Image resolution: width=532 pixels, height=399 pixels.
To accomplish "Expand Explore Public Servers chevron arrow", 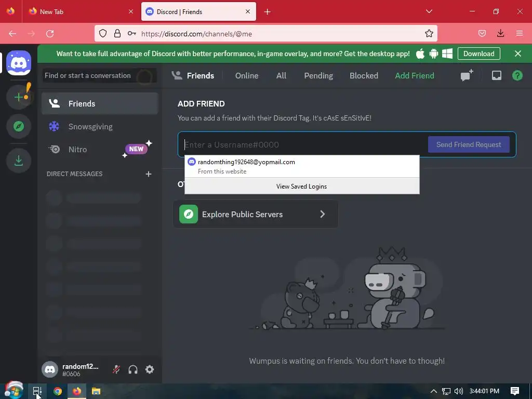I will click(322, 214).
